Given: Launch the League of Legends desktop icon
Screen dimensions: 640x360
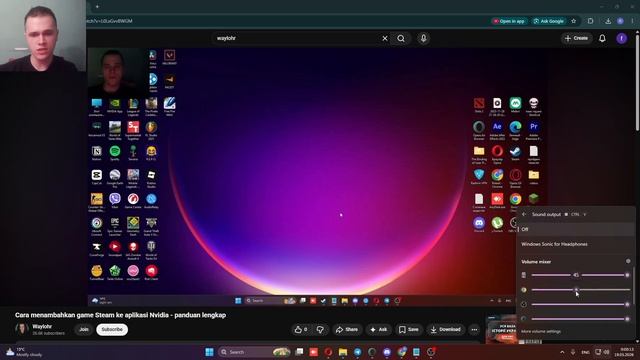Looking at the screenshot, I should (133, 106).
